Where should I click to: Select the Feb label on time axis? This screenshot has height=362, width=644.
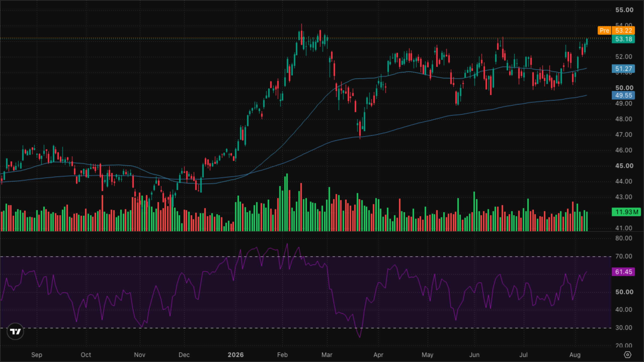[282, 355]
